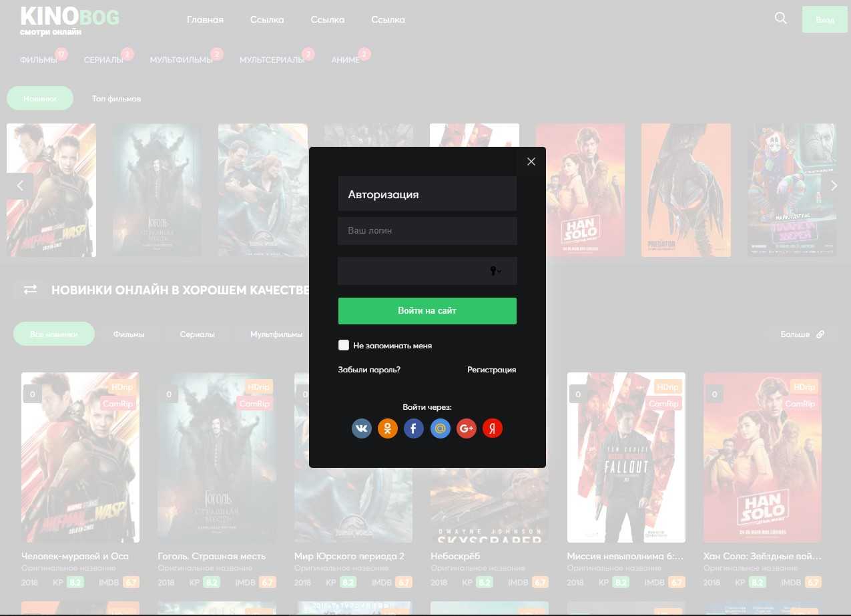Close the Авторизация dialog
Viewport: 851px width, 616px height.
[531, 162]
